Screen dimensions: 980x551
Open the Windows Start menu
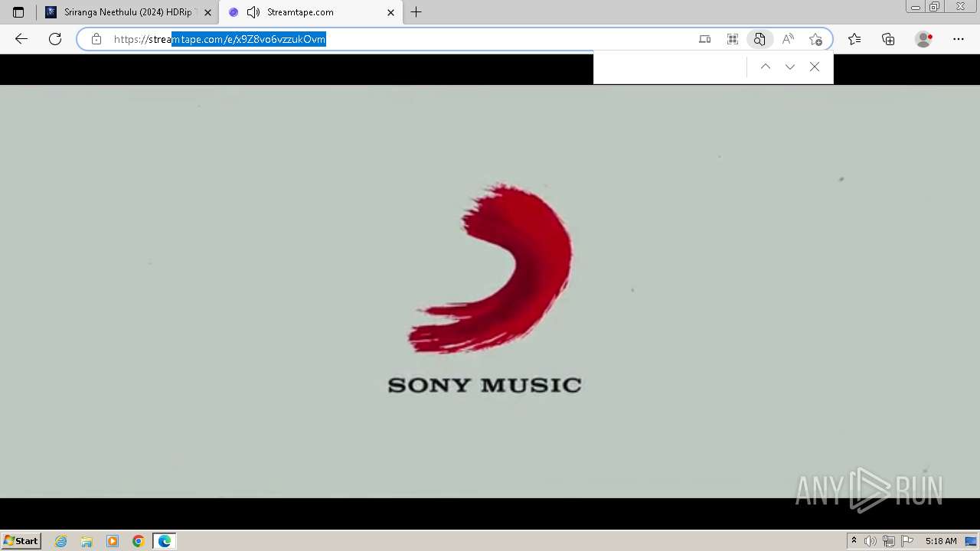(x=21, y=541)
